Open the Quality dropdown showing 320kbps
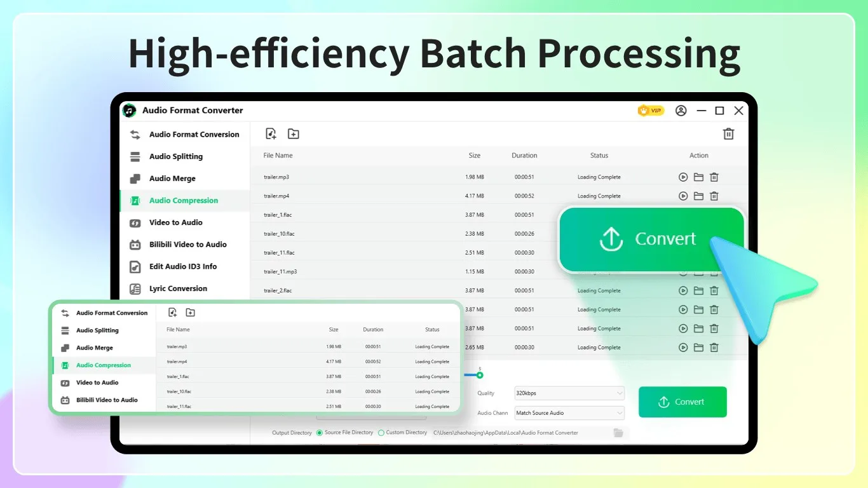Screen dimensions: 868x488 [569, 393]
